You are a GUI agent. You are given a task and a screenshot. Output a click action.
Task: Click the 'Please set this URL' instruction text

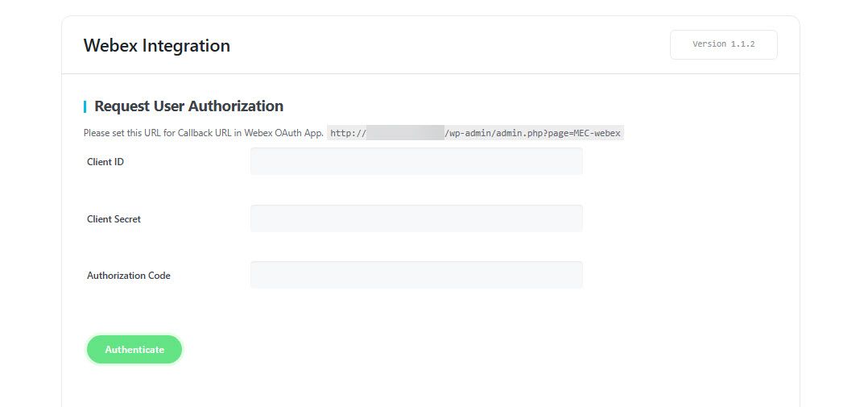click(203, 133)
